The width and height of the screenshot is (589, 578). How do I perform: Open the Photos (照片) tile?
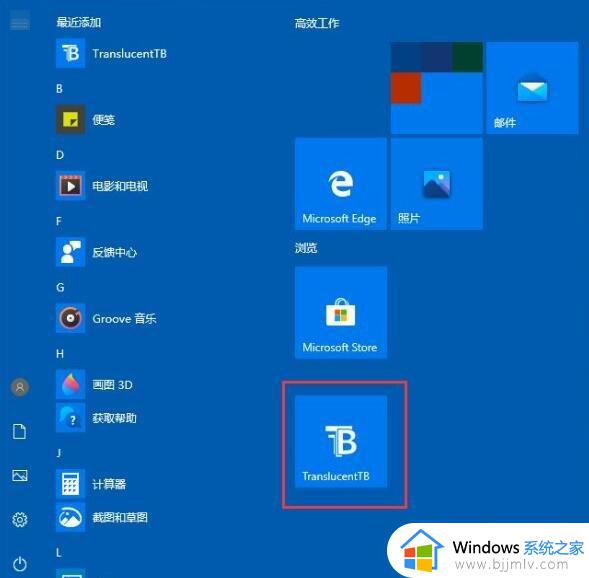click(x=436, y=184)
